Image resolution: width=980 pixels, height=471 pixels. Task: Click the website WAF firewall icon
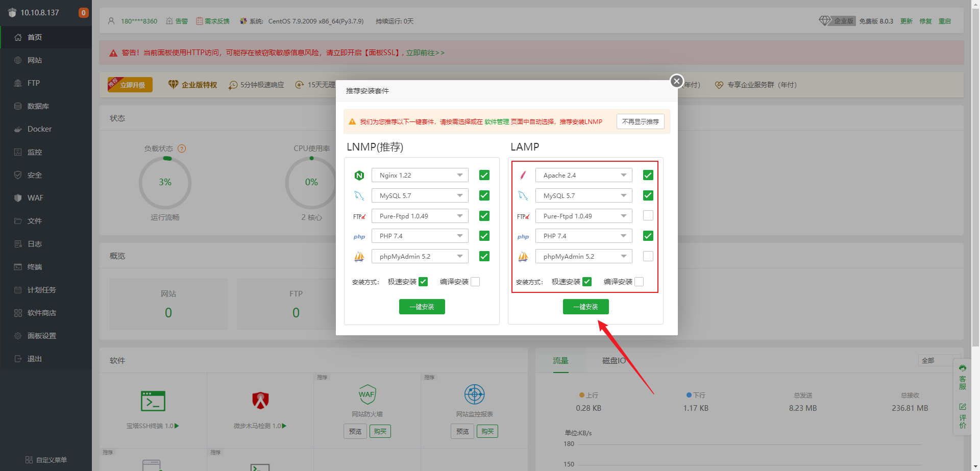tap(367, 394)
